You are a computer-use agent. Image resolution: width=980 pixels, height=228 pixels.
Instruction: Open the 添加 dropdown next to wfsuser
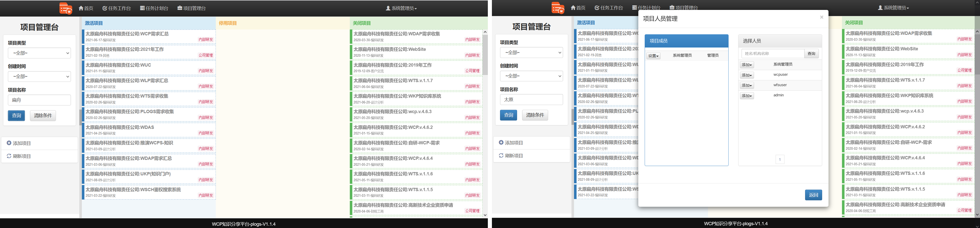(747, 86)
